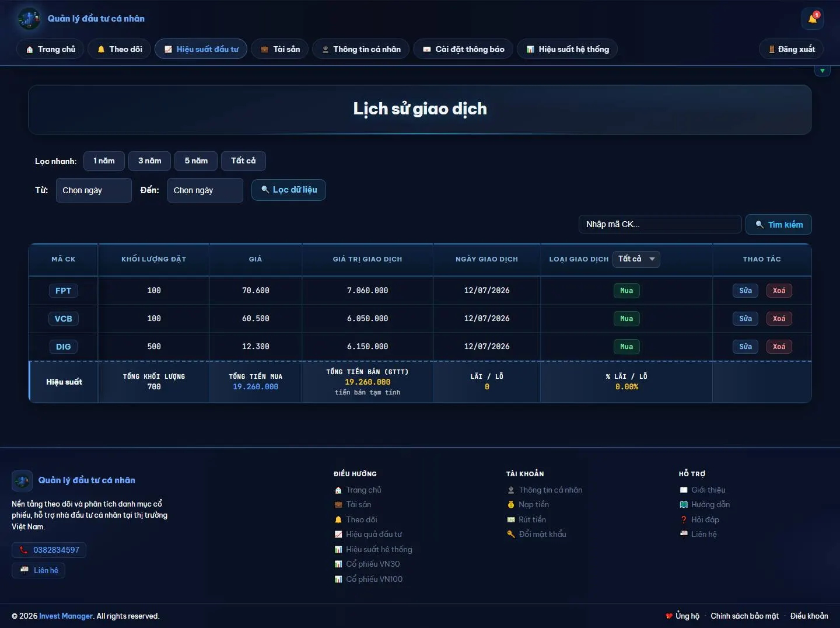Viewport: 840px width, 628px height.
Task: Click the Lọc dữ liệu filter button
Action: 289,190
